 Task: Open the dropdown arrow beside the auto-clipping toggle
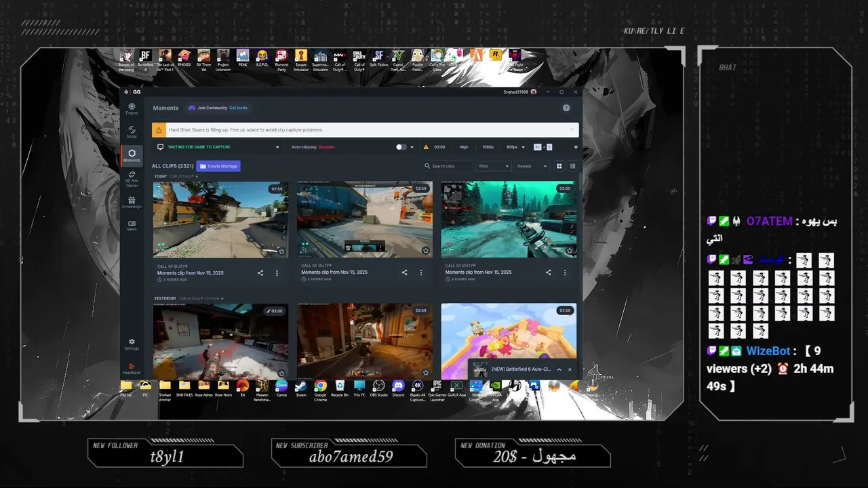(x=412, y=147)
